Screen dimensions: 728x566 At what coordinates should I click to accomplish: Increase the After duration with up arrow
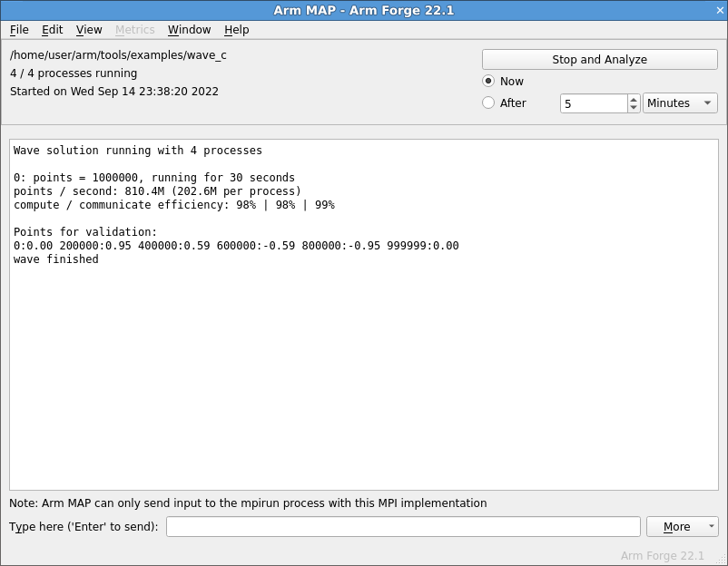pyautogui.click(x=634, y=99)
